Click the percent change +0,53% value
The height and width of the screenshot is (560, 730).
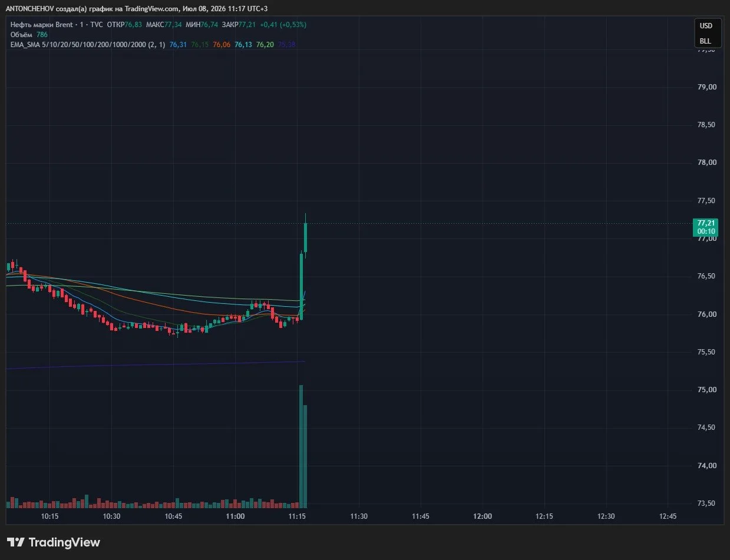pos(293,25)
